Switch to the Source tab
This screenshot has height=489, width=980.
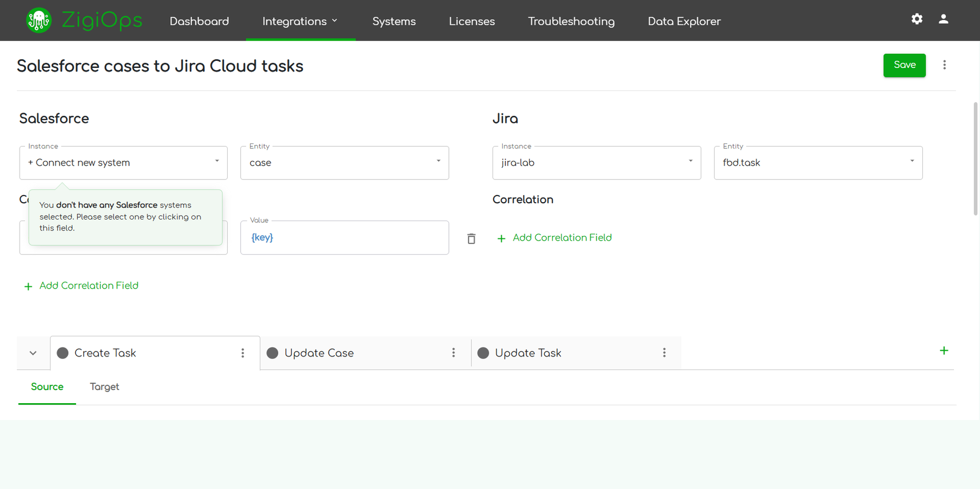pyautogui.click(x=47, y=387)
